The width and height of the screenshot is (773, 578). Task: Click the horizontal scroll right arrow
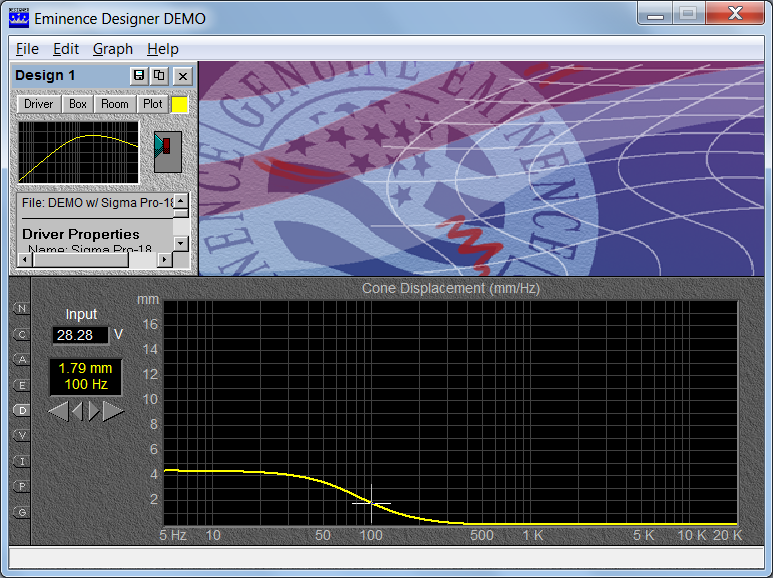coord(165,259)
